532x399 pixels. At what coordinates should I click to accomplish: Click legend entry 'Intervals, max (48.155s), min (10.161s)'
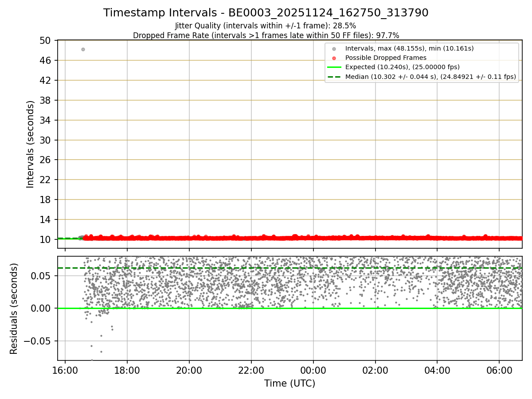409,48
